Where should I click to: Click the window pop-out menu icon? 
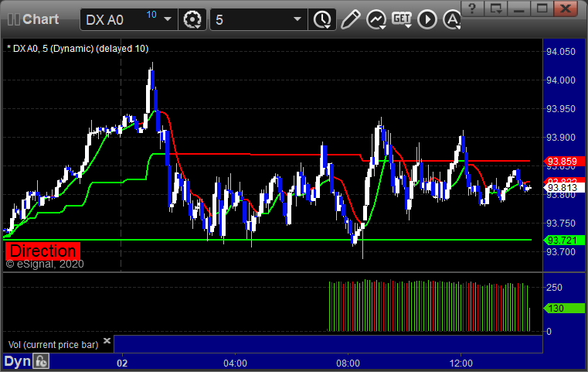tap(496, 9)
